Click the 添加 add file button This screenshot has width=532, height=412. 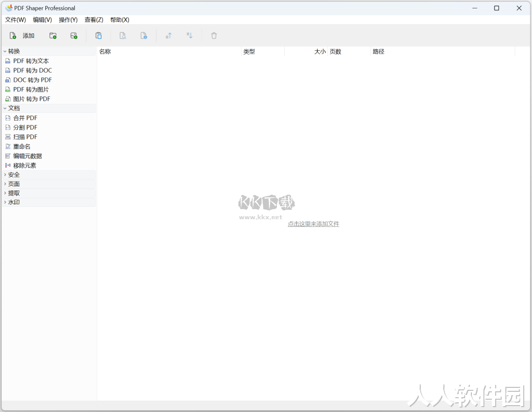click(x=22, y=35)
